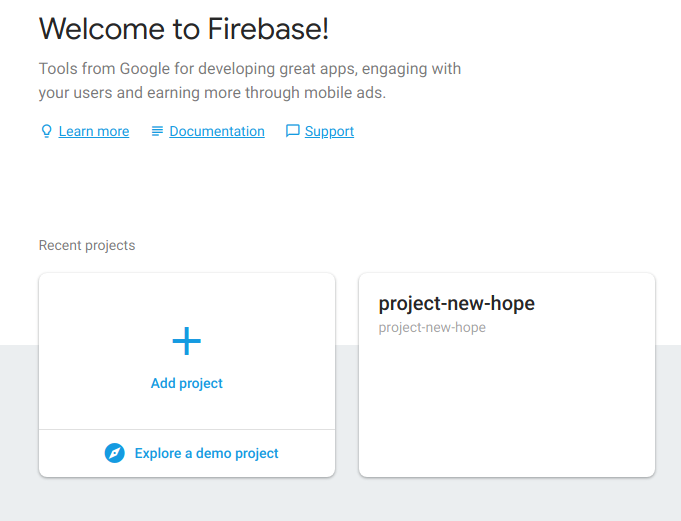This screenshot has height=521, width=681.
Task: Click the Add project label
Action: (x=187, y=383)
